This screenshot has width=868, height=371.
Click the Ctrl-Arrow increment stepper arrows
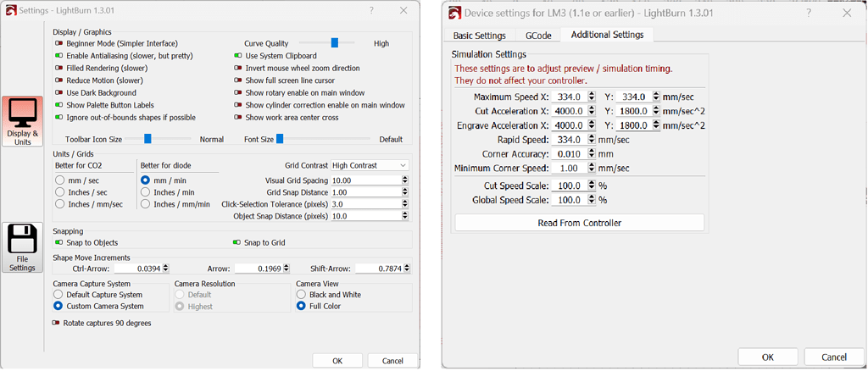165,269
